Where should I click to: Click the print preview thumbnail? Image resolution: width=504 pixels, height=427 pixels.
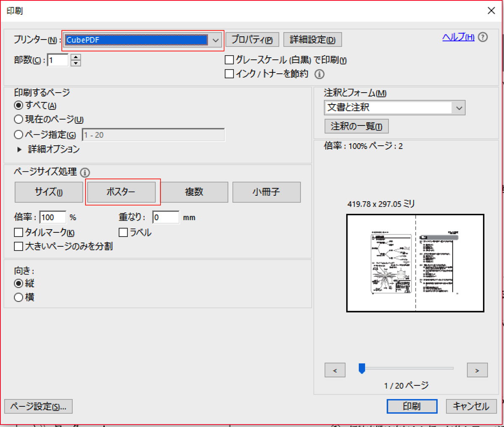coord(415,263)
